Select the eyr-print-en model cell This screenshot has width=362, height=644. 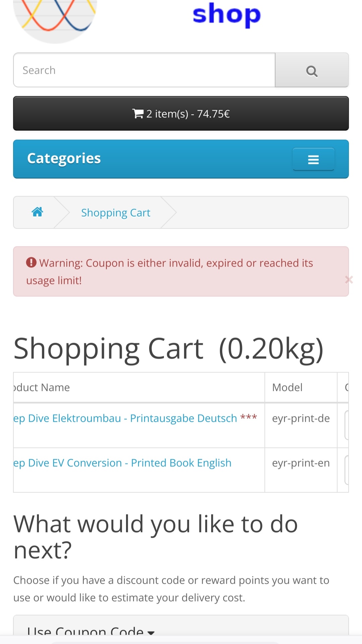coord(301,463)
